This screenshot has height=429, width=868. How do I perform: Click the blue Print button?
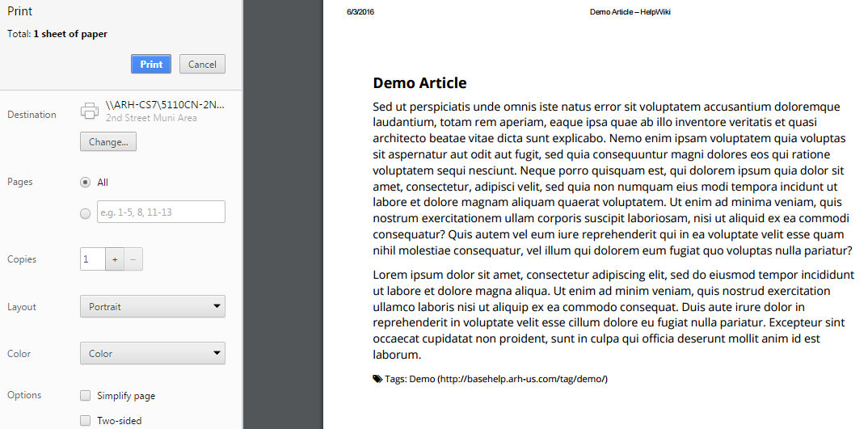[150, 64]
